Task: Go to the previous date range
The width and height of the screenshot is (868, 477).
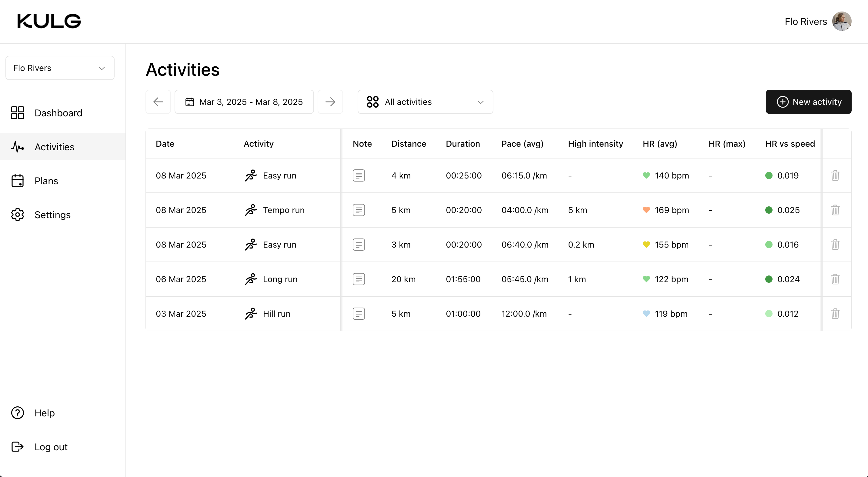Action: coord(158,102)
